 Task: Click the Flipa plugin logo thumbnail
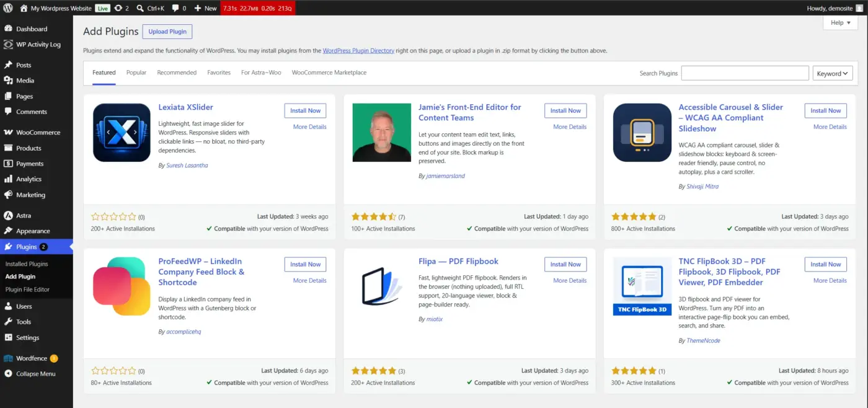pos(382,286)
